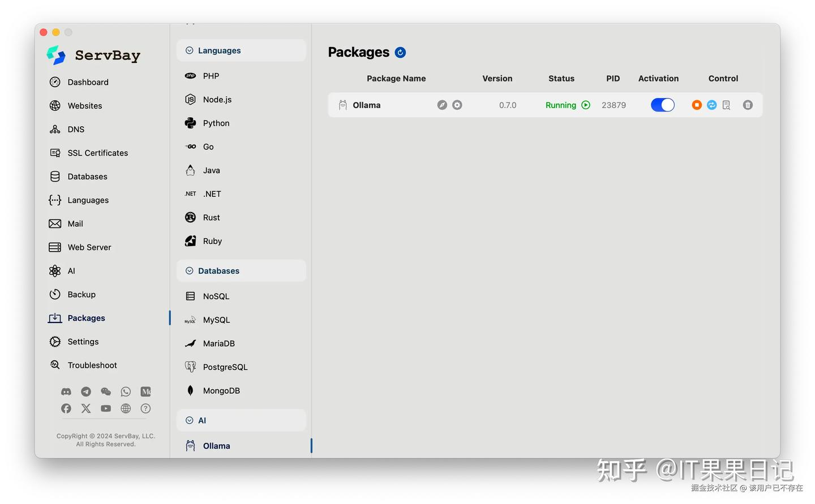815x504 pixels.
Task: Delete the Ollama package with the trash icon
Action: click(748, 105)
